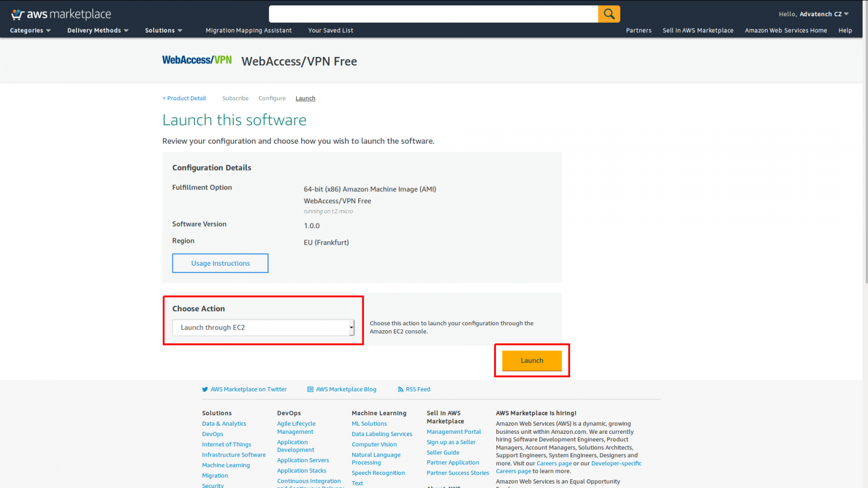Click the Usage Instructions button
868x488 pixels.
tap(220, 264)
